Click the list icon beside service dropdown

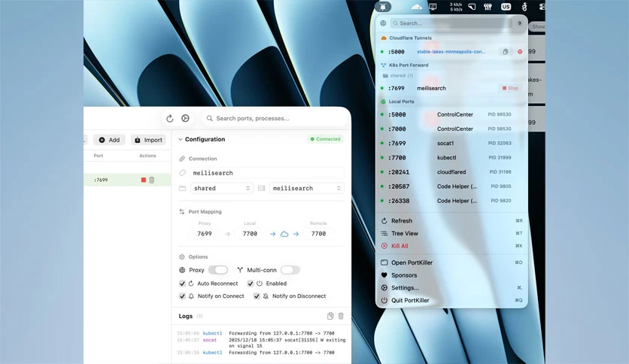262,188
